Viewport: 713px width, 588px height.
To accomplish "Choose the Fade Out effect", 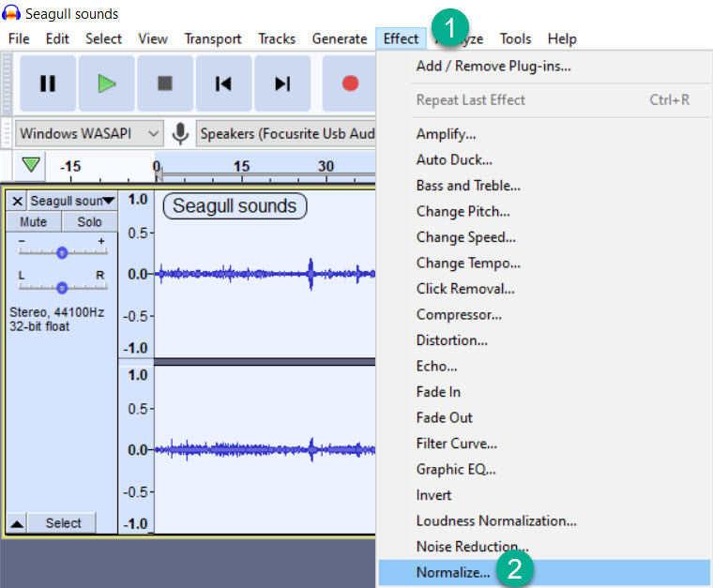I will coord(544,417).
